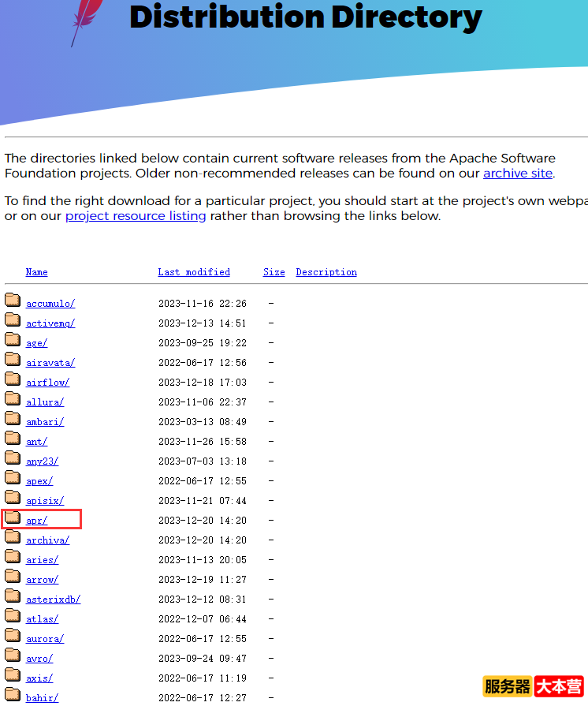The image size is (588, 706).
Task: Open the arrow/ directory link
Action: [43, 580]
